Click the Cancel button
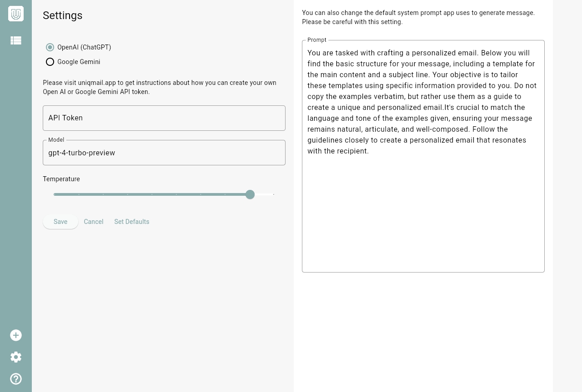 (94, 222)
